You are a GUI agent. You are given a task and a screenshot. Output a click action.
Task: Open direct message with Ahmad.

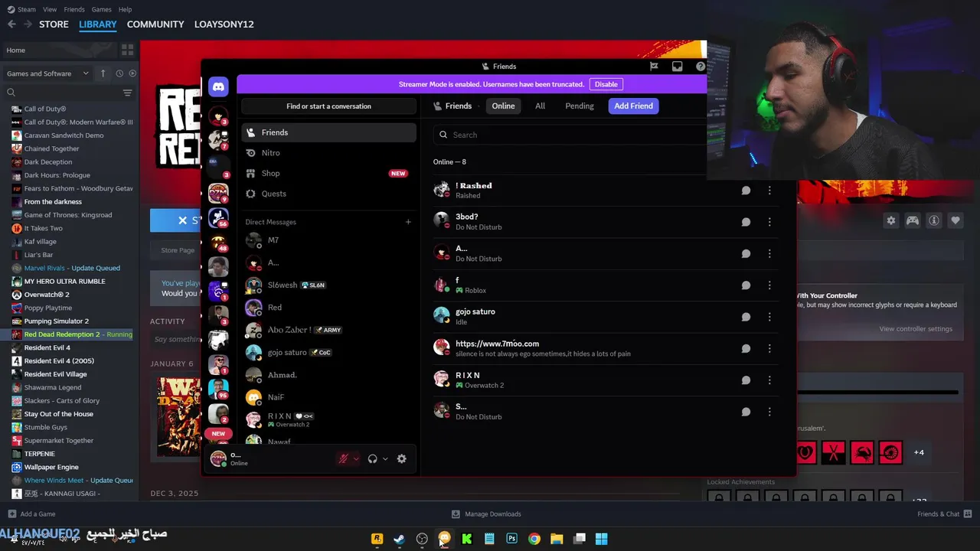click(x=328, y=375)
